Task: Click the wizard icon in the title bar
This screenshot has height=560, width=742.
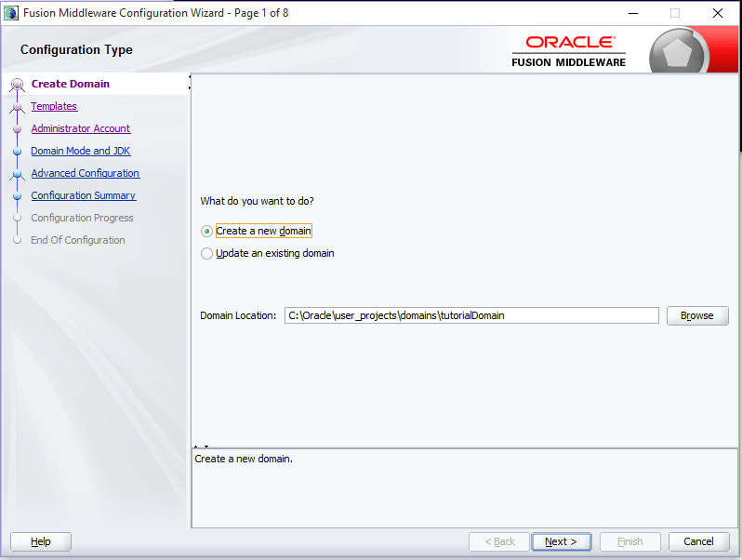Action: [11, 13]
